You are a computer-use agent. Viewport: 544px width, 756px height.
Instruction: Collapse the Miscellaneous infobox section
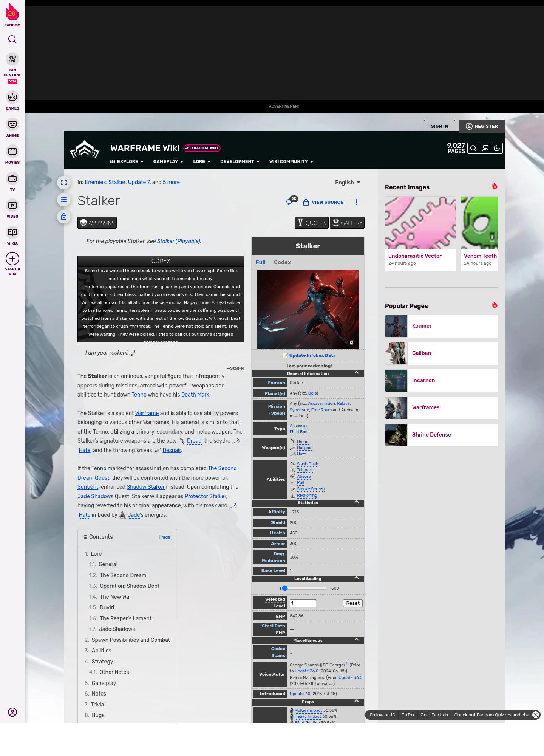(x=356, y=640)
